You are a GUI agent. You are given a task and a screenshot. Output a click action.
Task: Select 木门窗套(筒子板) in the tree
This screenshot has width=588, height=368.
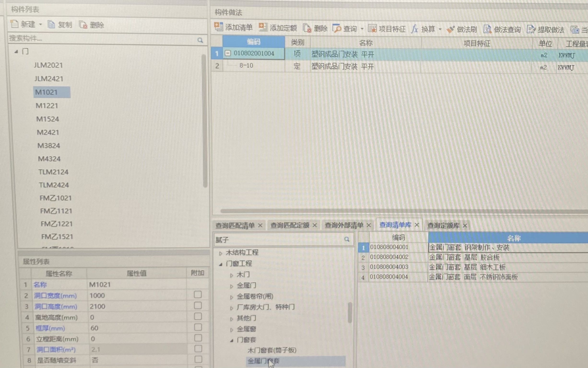[x=272, y=350]
